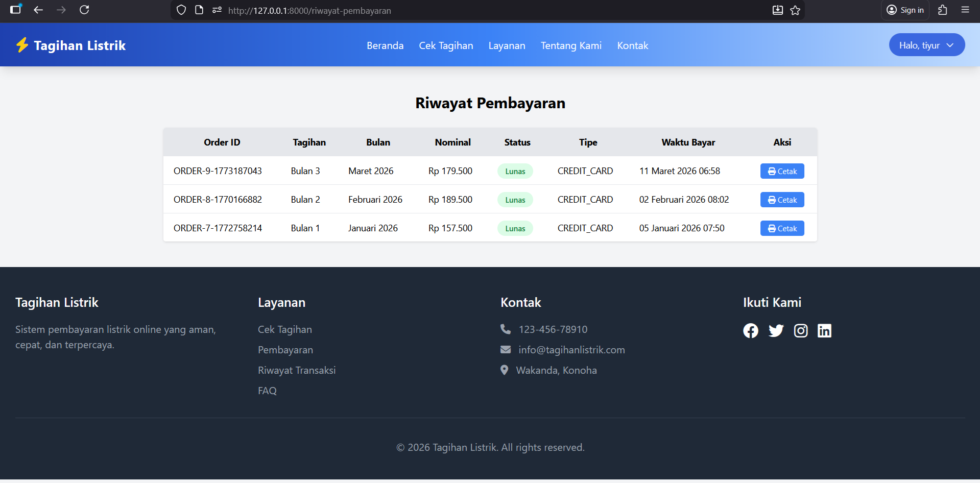
Task: Click Cetak for the Januari 2026 payment
Action: 782,228
